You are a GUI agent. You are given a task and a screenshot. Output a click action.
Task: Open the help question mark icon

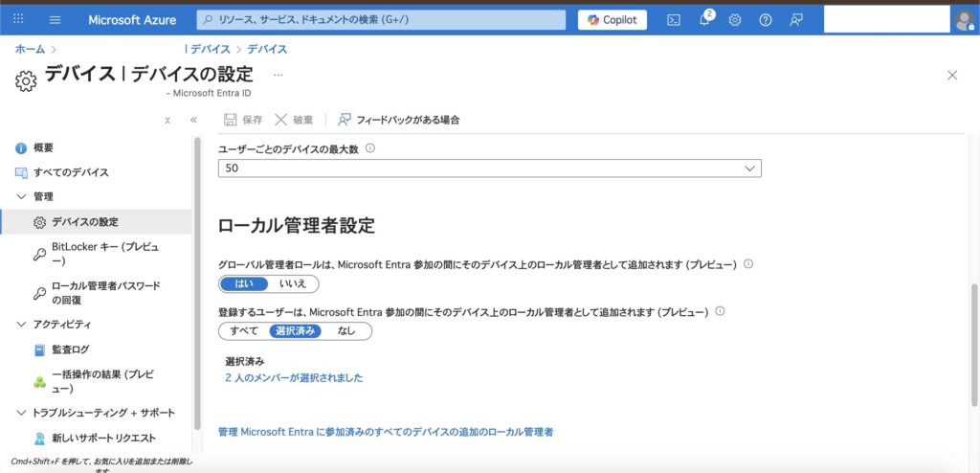coord(766,20)
